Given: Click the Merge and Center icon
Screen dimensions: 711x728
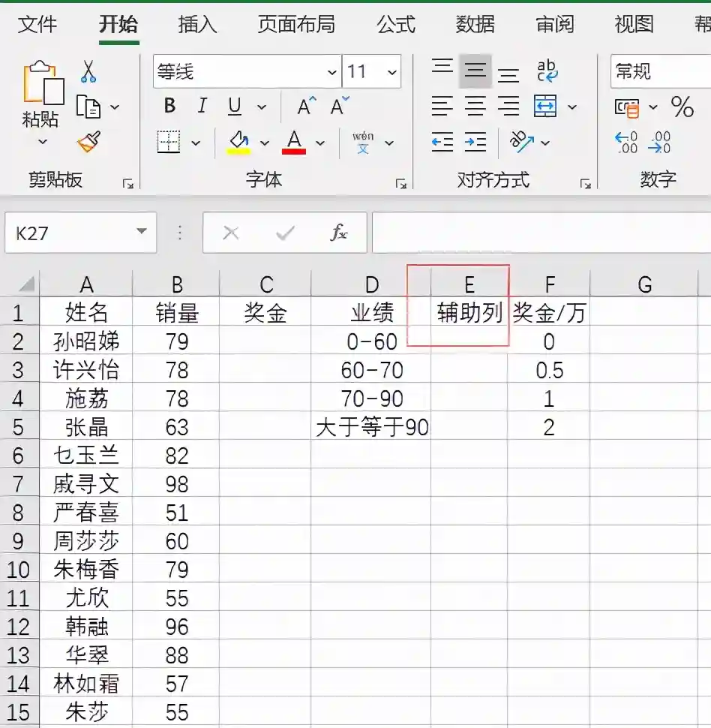Looking at the screenshot, I should [x=546, y=107].
